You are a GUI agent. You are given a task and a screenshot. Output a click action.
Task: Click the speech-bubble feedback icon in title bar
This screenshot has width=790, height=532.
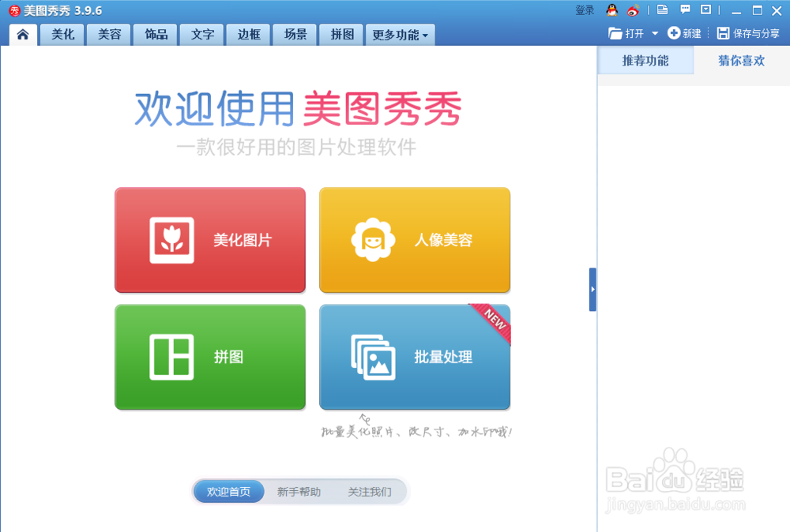(x=686, y=10)
